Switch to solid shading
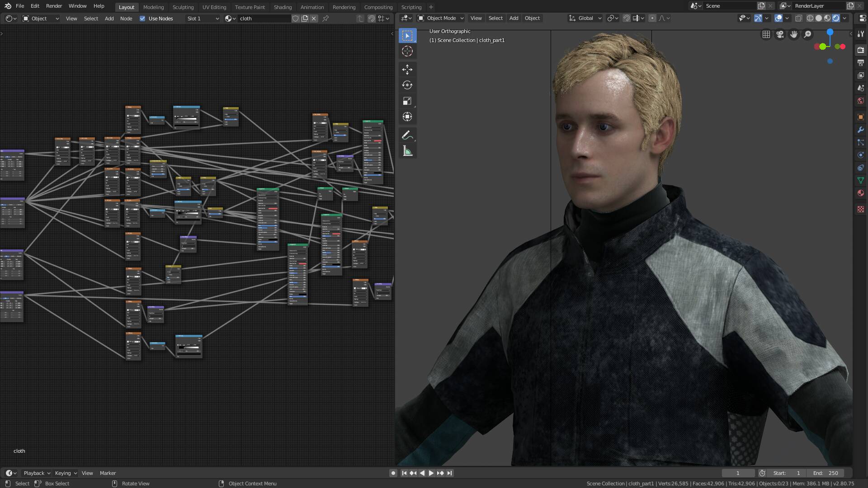The width and height of the screenshot is (868, 488). 819,18
